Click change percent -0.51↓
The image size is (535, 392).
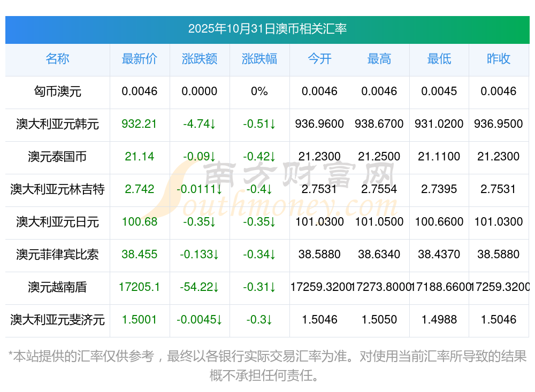coord(259,124)
